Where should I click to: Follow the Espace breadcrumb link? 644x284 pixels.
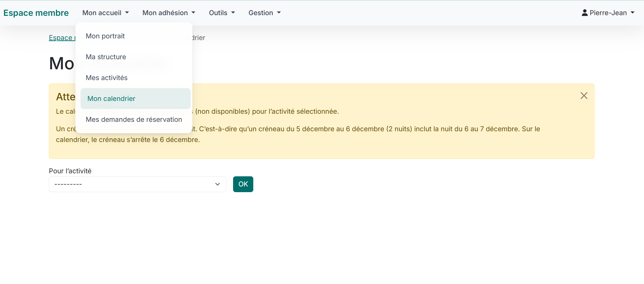tap(61, 38)
